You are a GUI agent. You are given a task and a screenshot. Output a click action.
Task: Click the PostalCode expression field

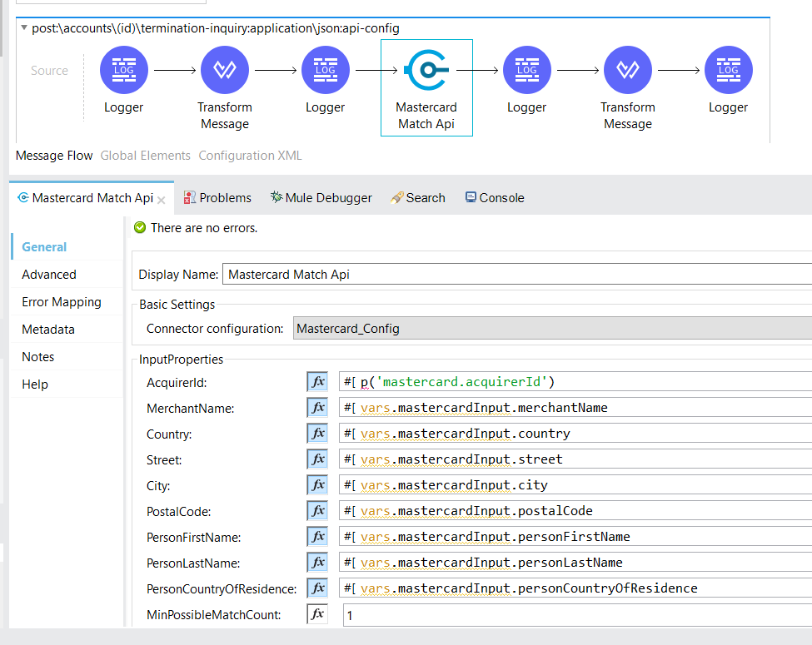tap(575, 511)
